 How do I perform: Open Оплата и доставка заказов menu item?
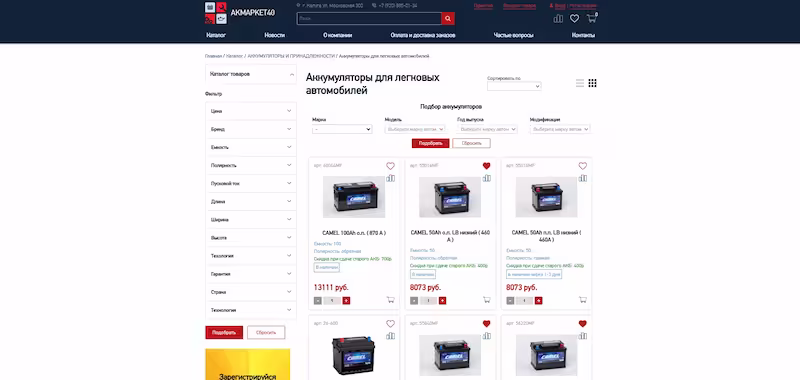click(x=423, y=35)
